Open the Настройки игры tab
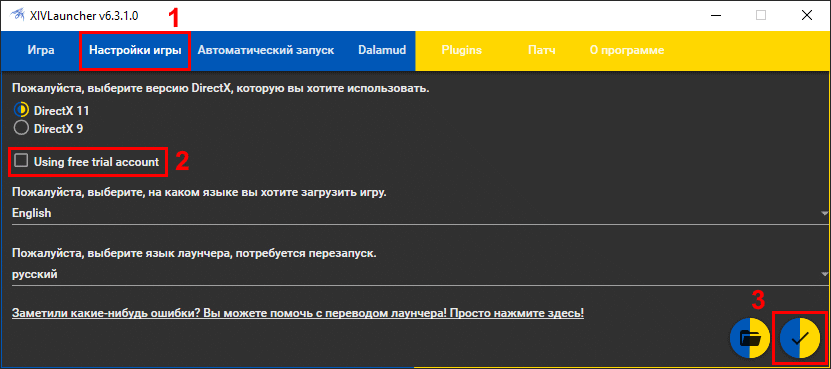This screenshot has height=369, width=831. 135,50
